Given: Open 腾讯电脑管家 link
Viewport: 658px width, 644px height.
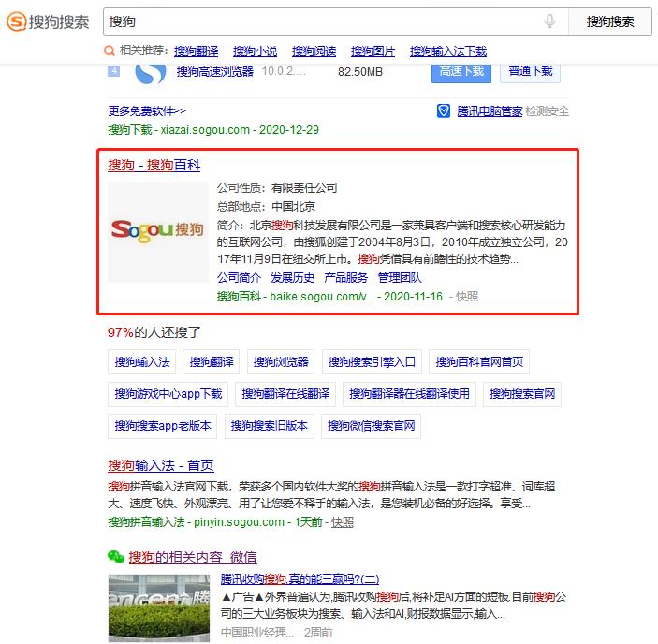Looking at the screenshot, I should pos(490,111).
